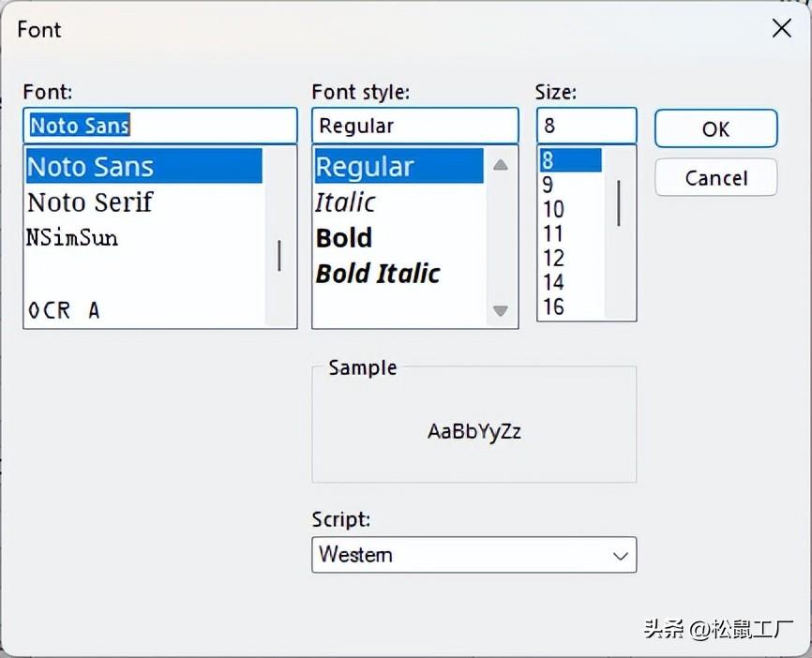Select NSimSun font from list
The height and width of the screenshot is (658, 812).
[x=72, y=237]
